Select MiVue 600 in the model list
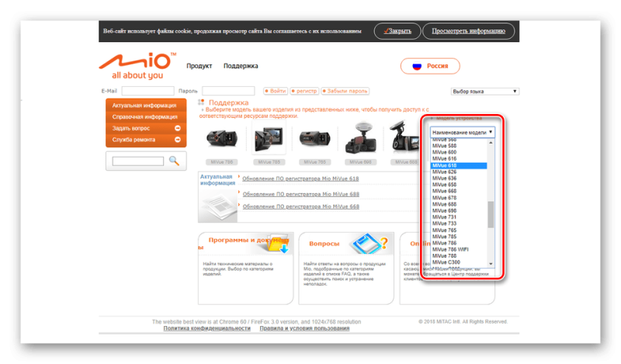Viewport: 621px width, 364px height. point(459,152)
